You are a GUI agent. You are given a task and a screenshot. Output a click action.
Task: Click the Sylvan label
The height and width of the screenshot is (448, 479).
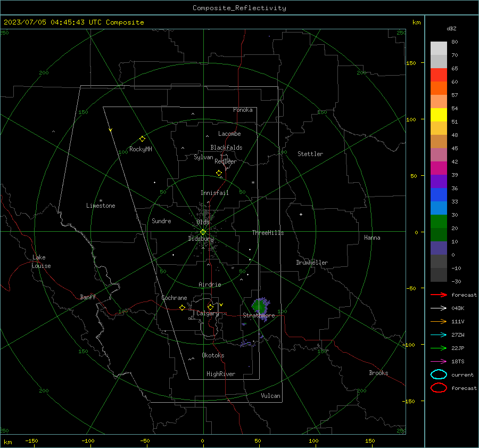203,157
